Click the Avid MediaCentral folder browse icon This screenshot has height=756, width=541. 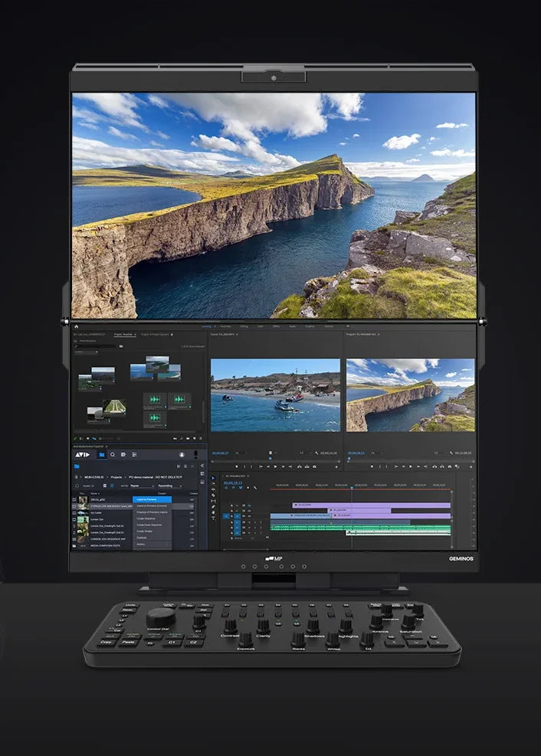tap(101, 454)
